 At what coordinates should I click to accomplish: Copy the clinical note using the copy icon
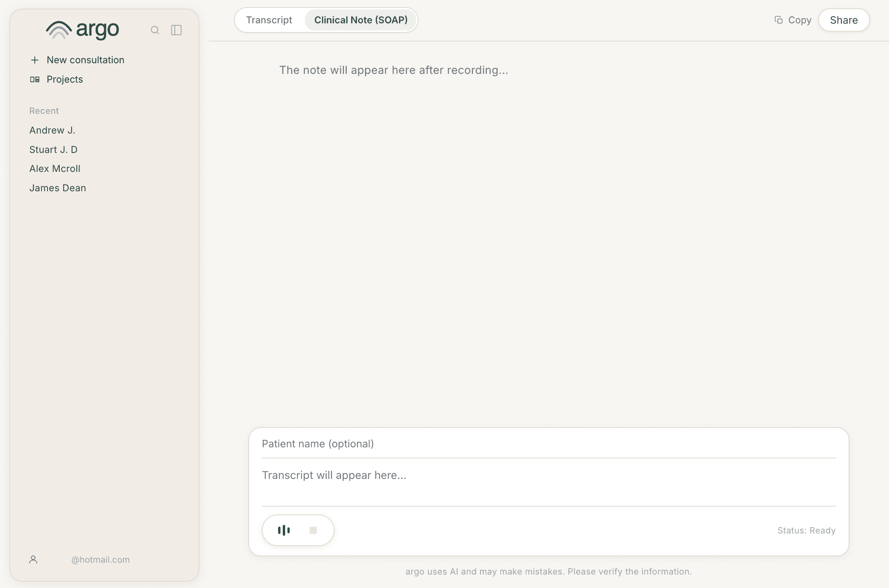pos(778,19)
